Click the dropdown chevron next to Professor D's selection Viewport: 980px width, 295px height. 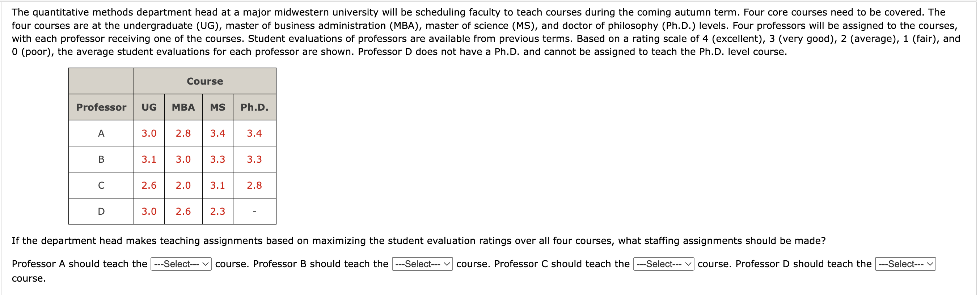[929, 264]
